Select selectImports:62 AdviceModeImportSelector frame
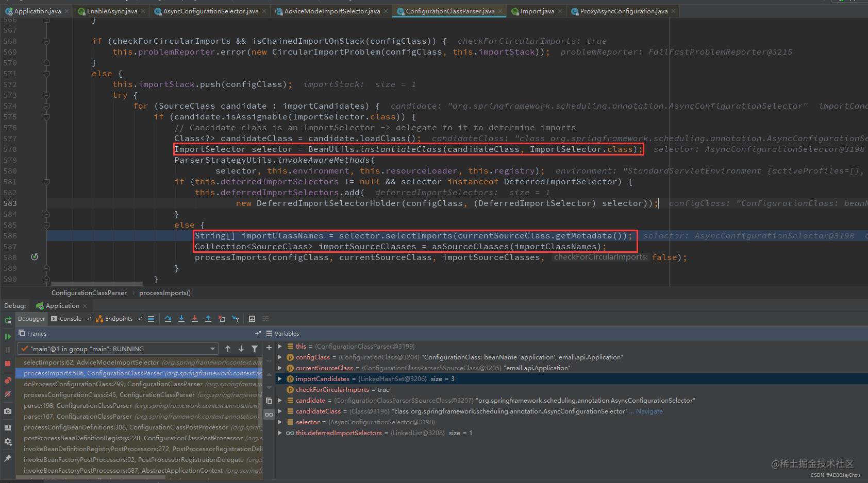 [139, 363]
